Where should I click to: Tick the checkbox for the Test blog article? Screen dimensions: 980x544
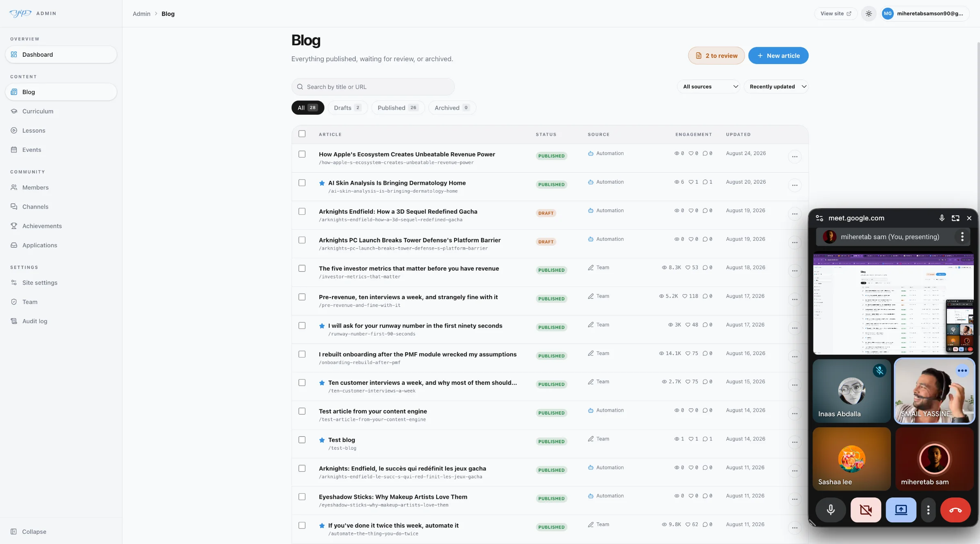[x=302, y=440]
